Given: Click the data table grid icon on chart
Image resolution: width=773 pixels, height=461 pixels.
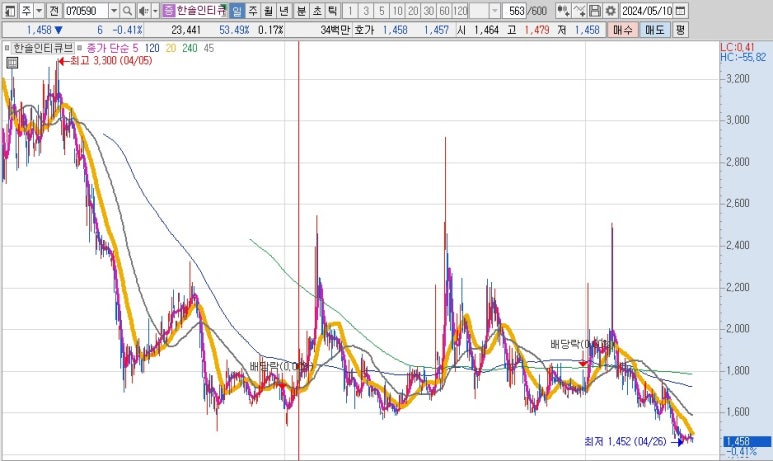Looking at the screenshot, I should pos(12,63).
